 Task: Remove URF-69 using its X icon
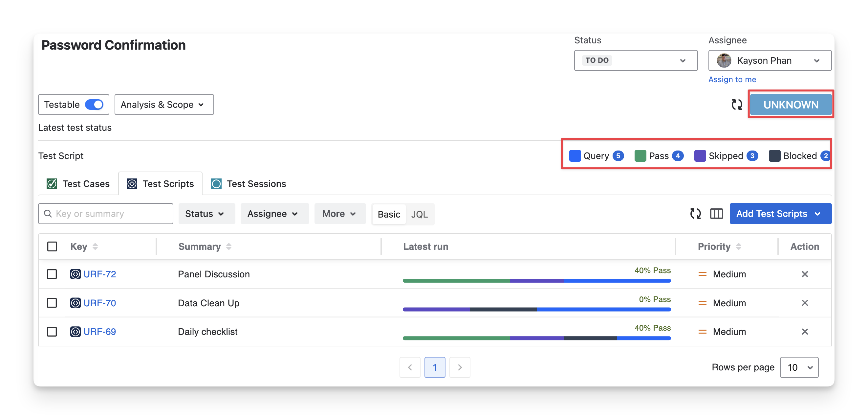805,332
